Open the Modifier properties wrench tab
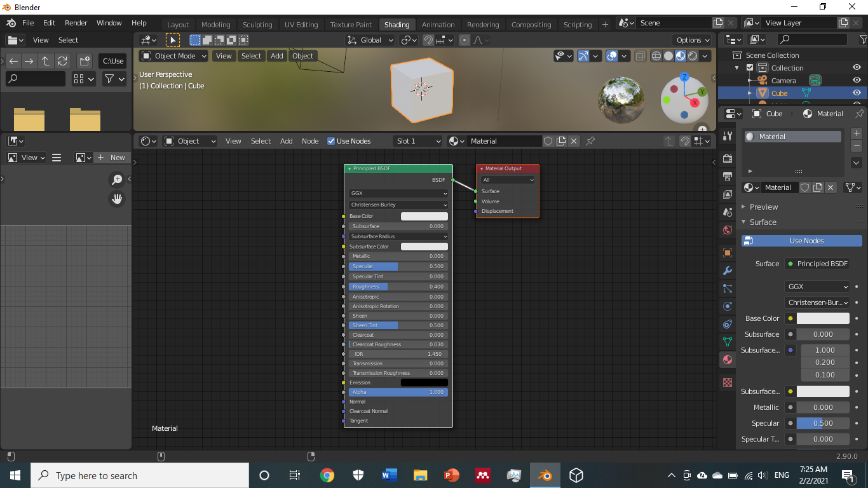Image resolution: width=868 pixels, height=488 pixels. tap(728, 271)
